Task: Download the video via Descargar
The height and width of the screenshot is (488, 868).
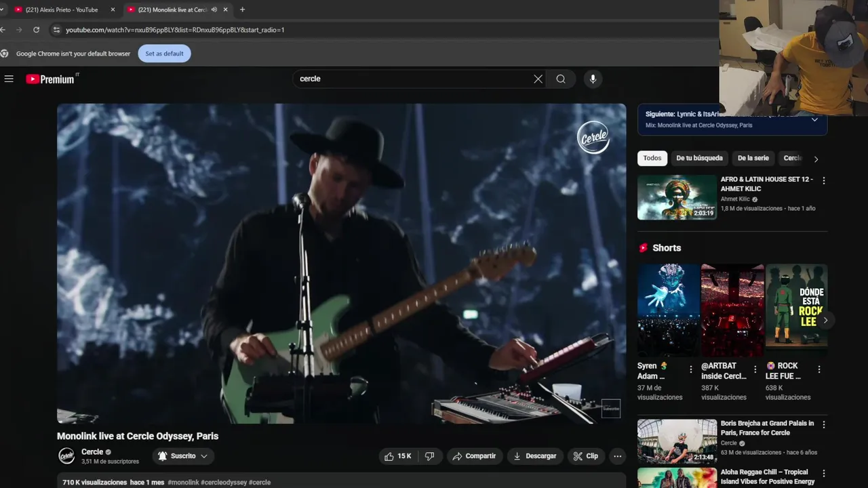Action: (x=534, y=456)
